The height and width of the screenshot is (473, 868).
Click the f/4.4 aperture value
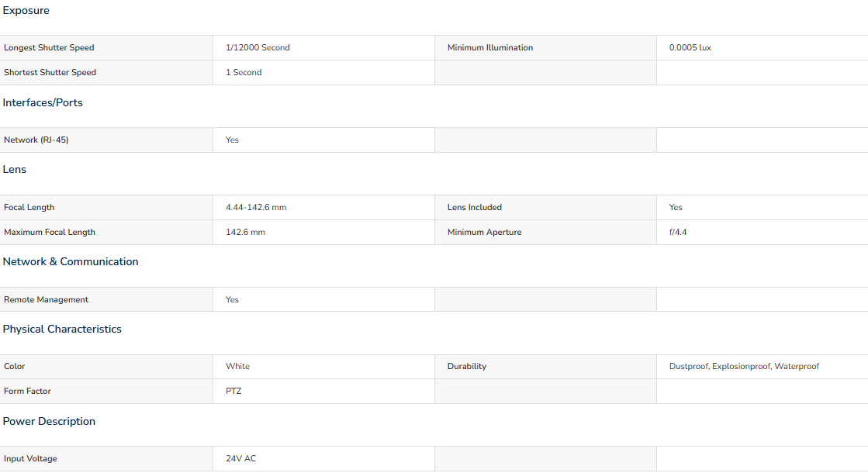tap(678, 232)
